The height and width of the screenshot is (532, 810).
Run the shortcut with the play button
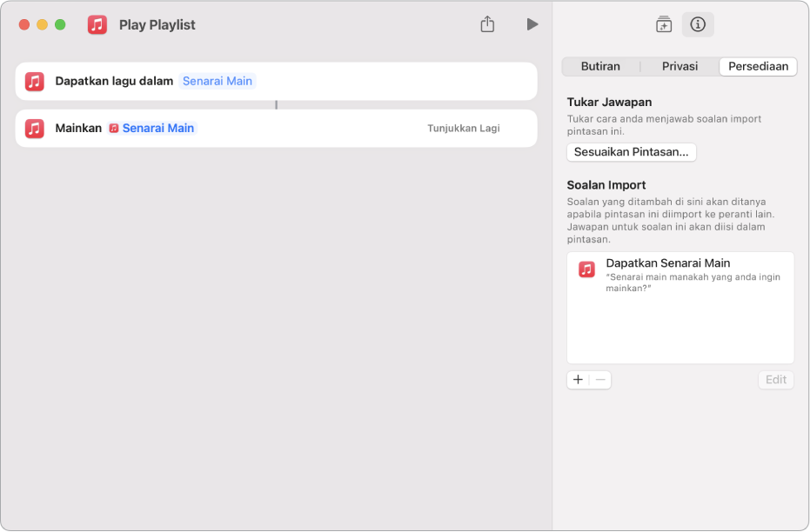(532, 24)
